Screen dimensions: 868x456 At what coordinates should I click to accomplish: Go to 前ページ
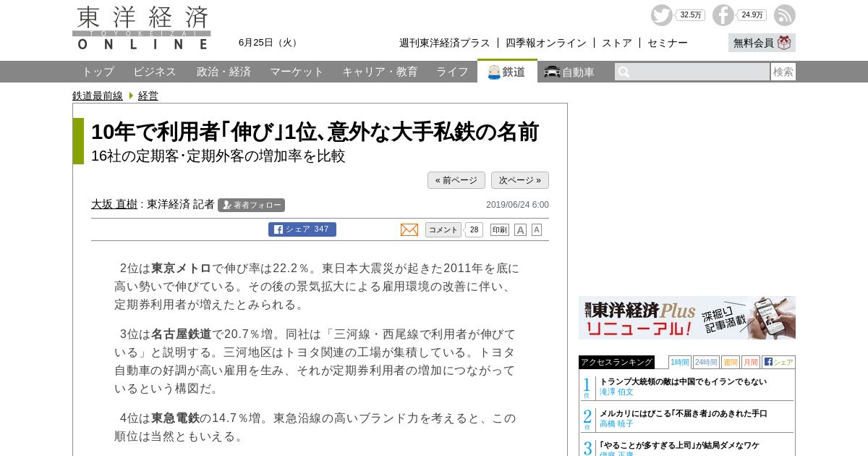click(x=456, y=180)
